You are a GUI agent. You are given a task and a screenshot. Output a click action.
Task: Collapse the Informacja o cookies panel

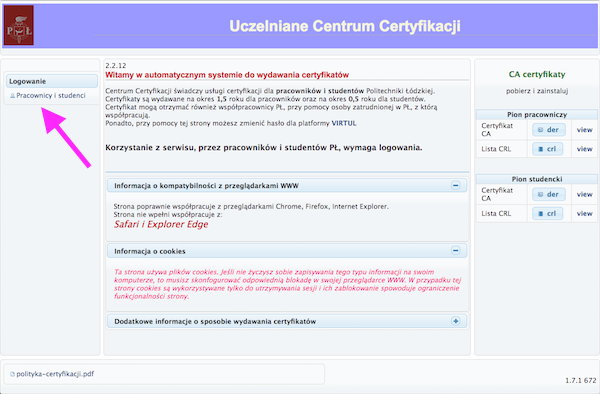click(455, 251)
